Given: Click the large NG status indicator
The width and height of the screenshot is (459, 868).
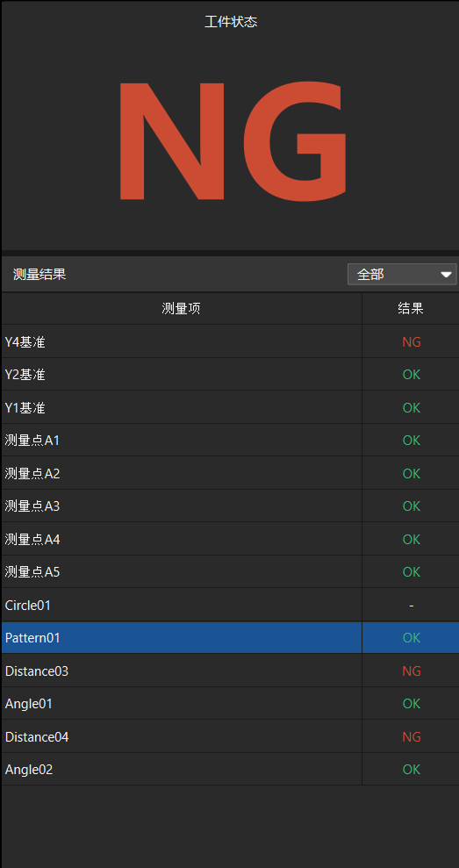Looking at the screenshot, I should click(233, 140).
